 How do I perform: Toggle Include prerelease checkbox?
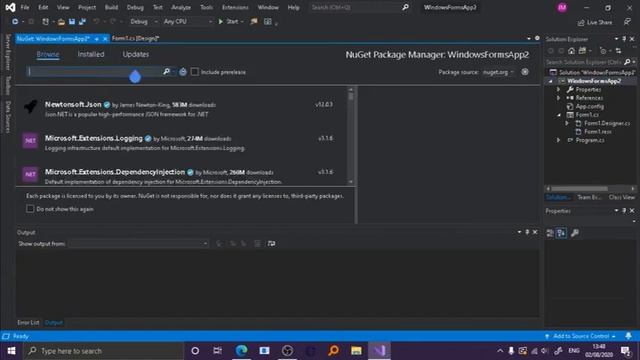click(195, 72)
